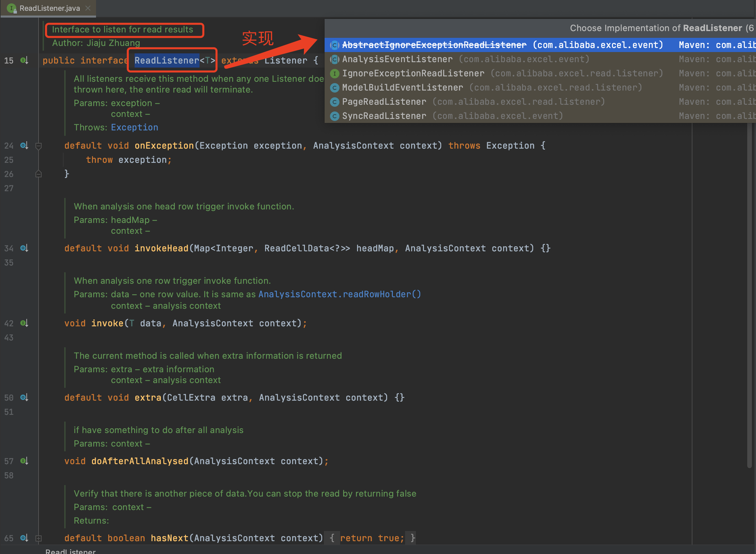Click the implemented gutter icon for invoke method

24,323
